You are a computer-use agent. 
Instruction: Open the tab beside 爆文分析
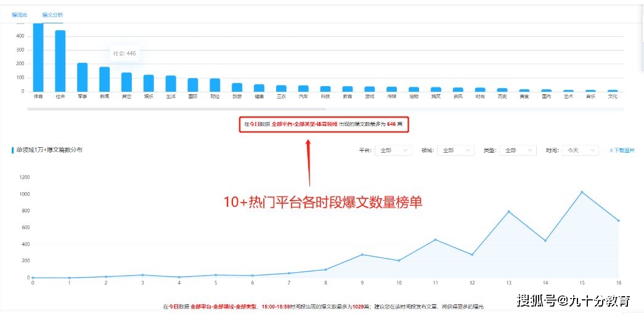tap(20, 15)
